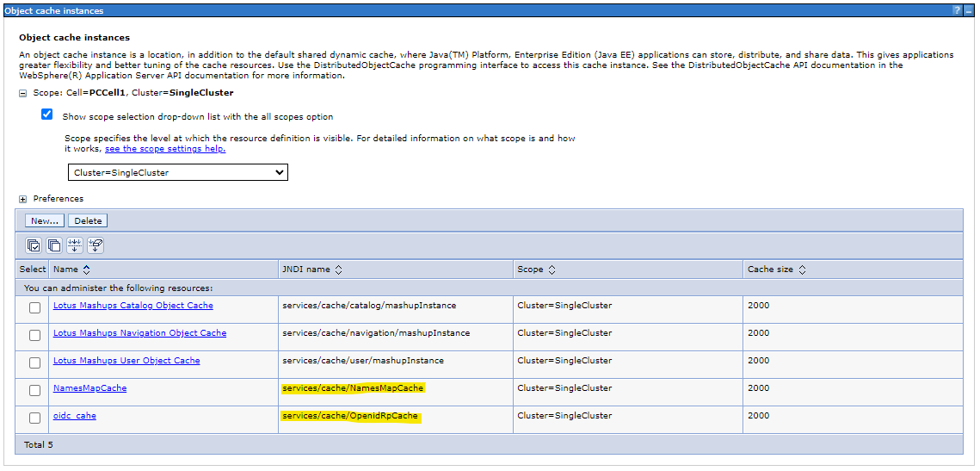Sort by Name column arrows
Screen dimensions: 980x471
pyautogui.click(x=86, y=270)
